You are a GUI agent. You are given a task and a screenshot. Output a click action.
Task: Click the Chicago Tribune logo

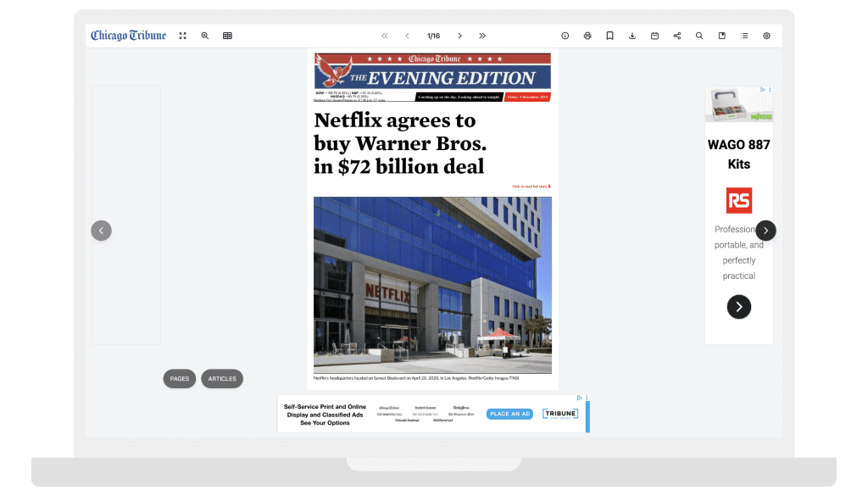tap(129, 36)
